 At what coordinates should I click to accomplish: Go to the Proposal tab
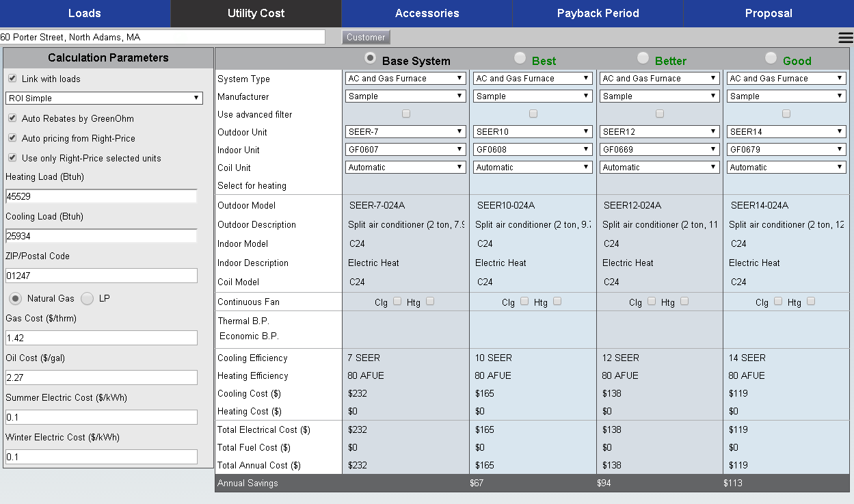769,14
